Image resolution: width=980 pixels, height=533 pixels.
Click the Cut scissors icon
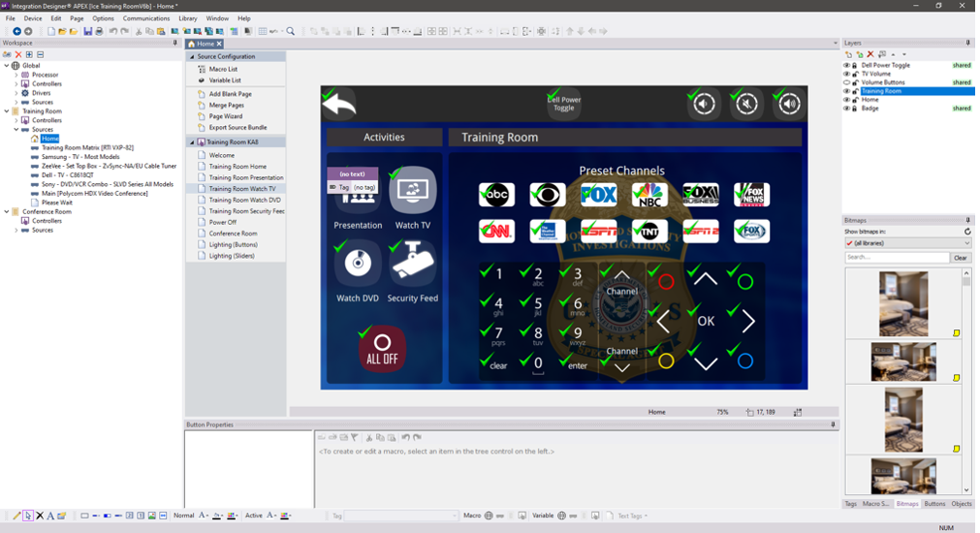coord(139,31)
